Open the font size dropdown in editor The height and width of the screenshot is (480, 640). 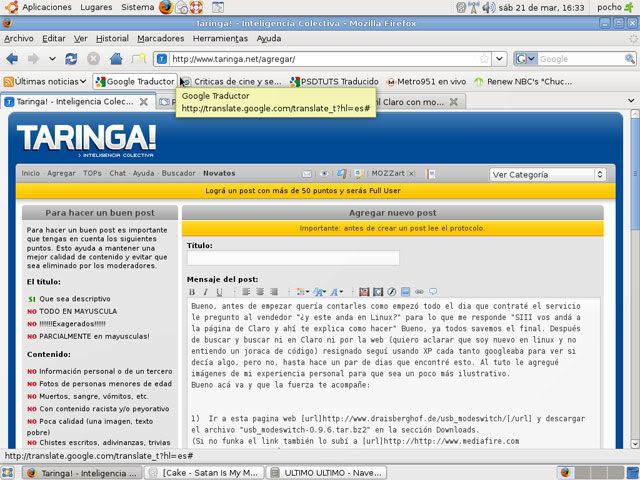tap(320, 291)
